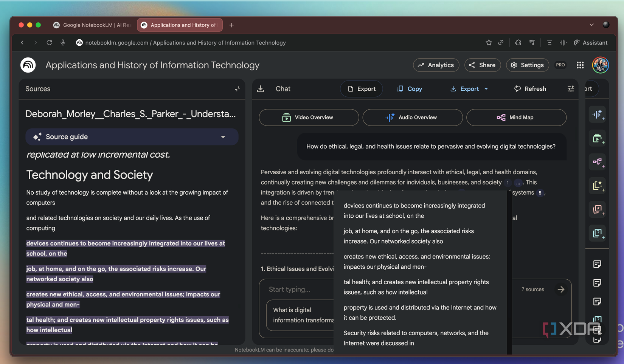
Task: Open citation number 1 in the response
Action: pyautogui.click(x=508, y=183)
